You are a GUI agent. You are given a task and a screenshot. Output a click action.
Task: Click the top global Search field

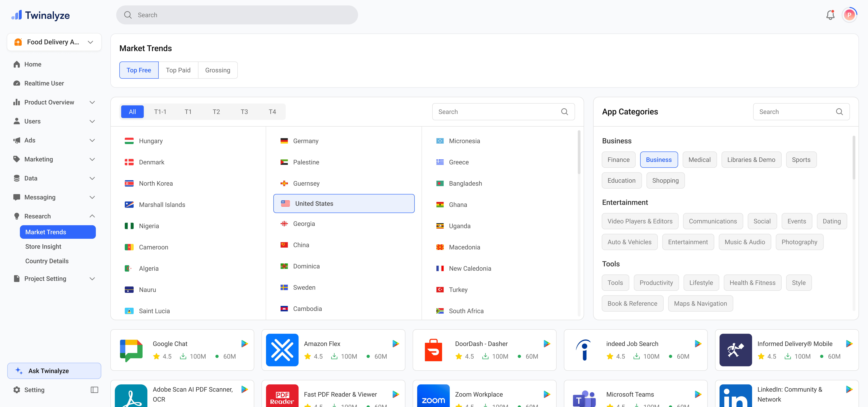237,15
